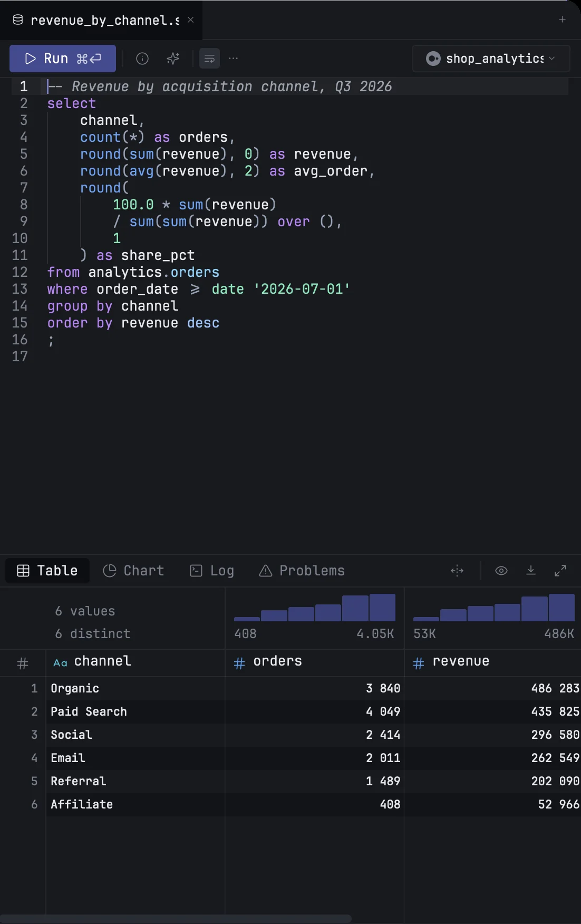Click the row number # header
The height and width of the screenshot is (924, 581).
click(x=23, y=663)
